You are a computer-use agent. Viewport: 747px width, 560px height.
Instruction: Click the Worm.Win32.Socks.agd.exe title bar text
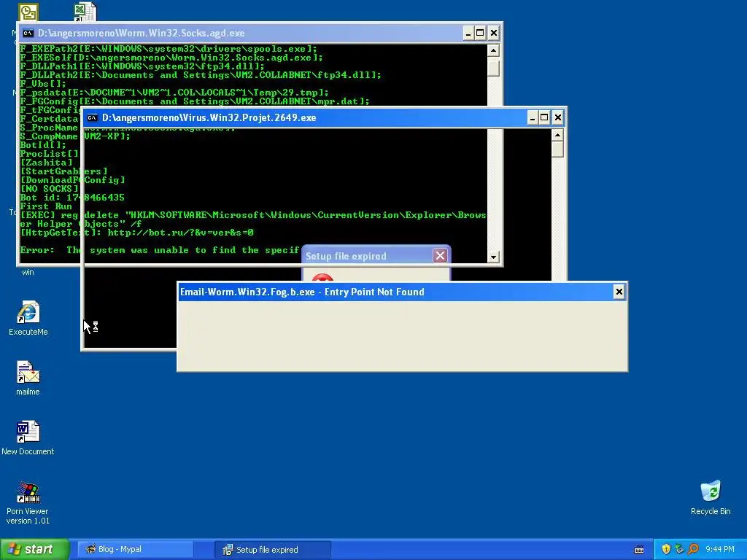point(141,34)
